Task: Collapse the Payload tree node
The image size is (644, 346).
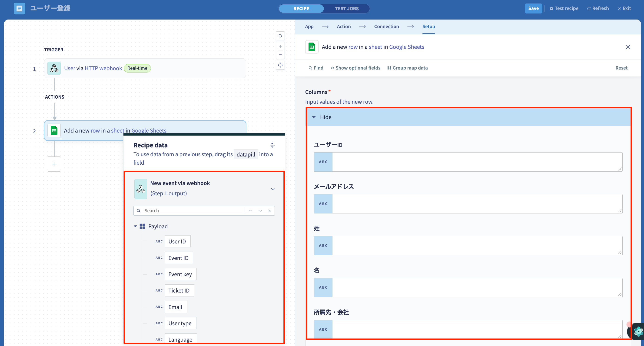Action: [135, 226]
